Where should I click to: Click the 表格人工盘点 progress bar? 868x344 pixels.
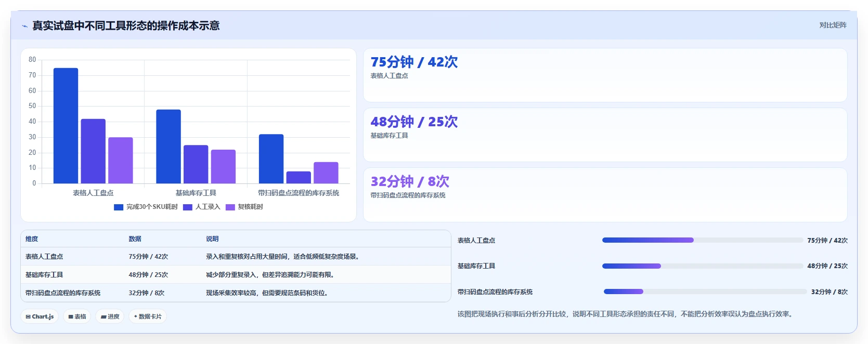coord(703,240)
